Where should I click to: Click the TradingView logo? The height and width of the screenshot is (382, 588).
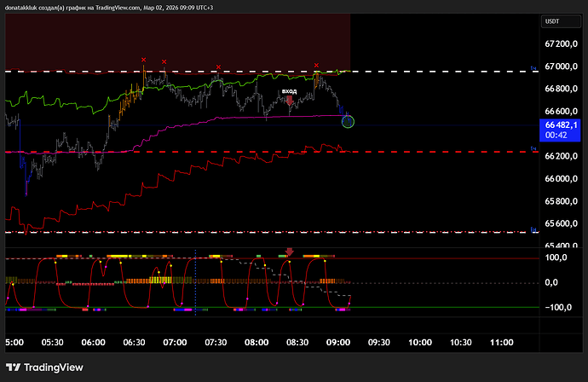coord(53,366)
